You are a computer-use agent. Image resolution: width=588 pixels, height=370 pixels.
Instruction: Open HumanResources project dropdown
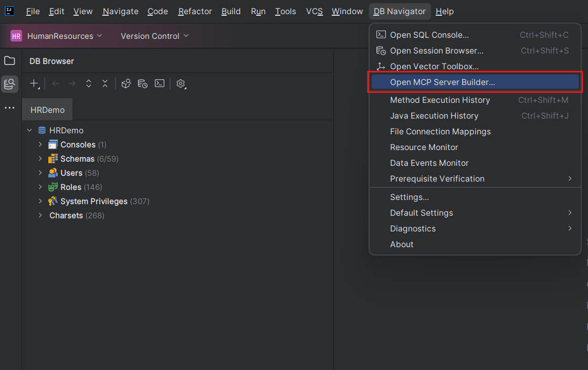click(56, 36)
